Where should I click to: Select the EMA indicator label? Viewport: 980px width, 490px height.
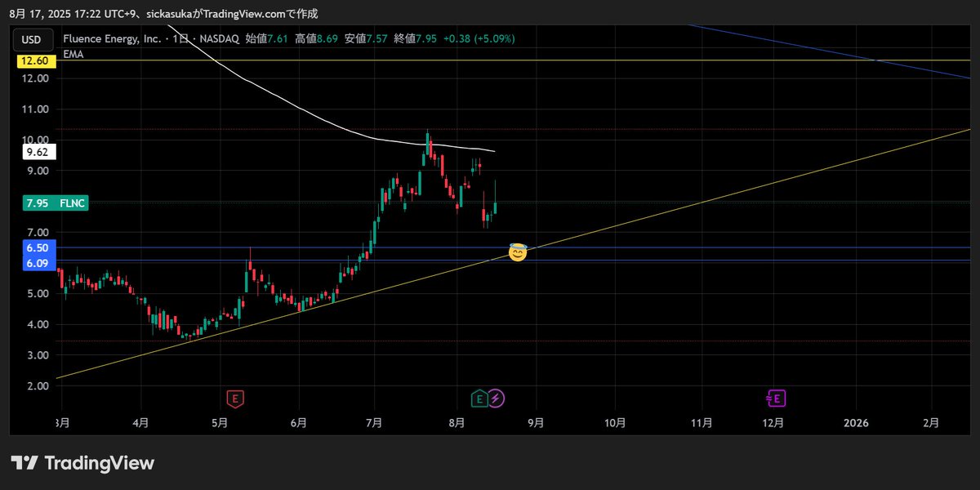73,54
